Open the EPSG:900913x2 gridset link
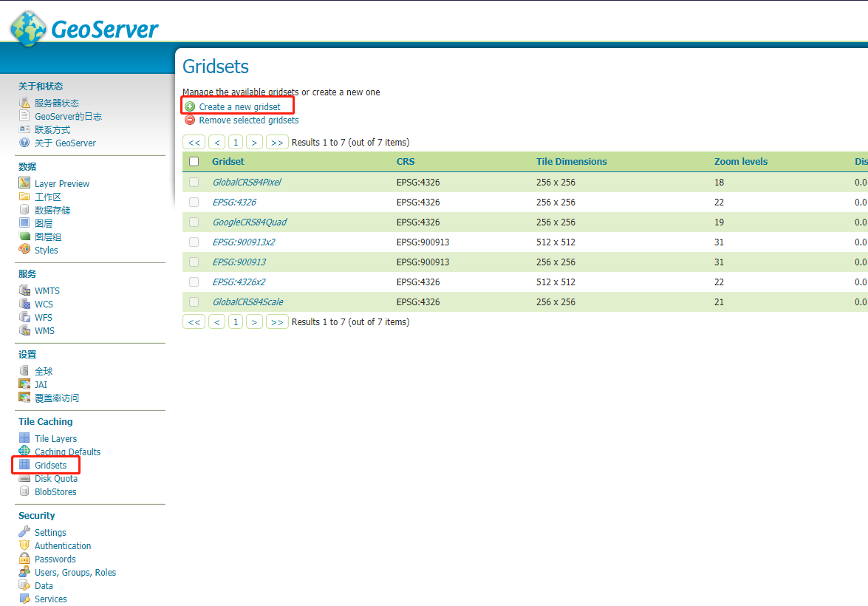The height and width of the screenshot is (606, 868). 244,242
